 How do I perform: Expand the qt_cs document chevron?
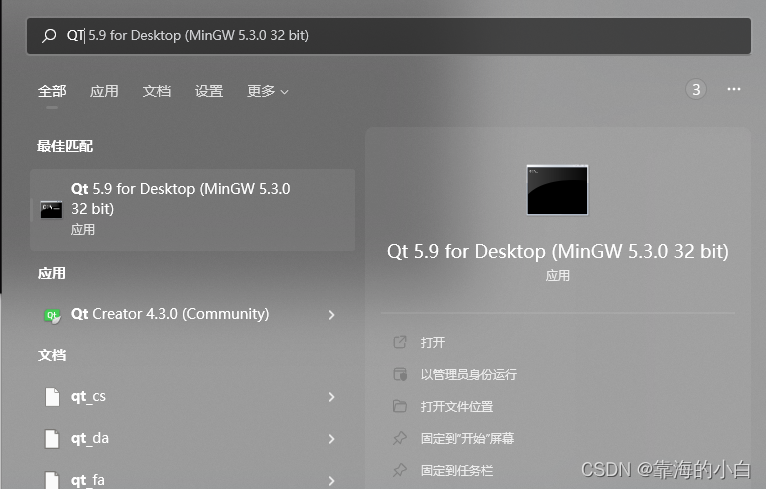331,397
